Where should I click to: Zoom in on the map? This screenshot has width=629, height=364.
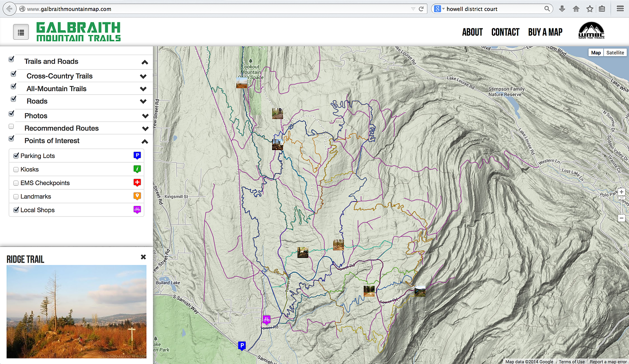pyautogui.click(x=622, y=192)
